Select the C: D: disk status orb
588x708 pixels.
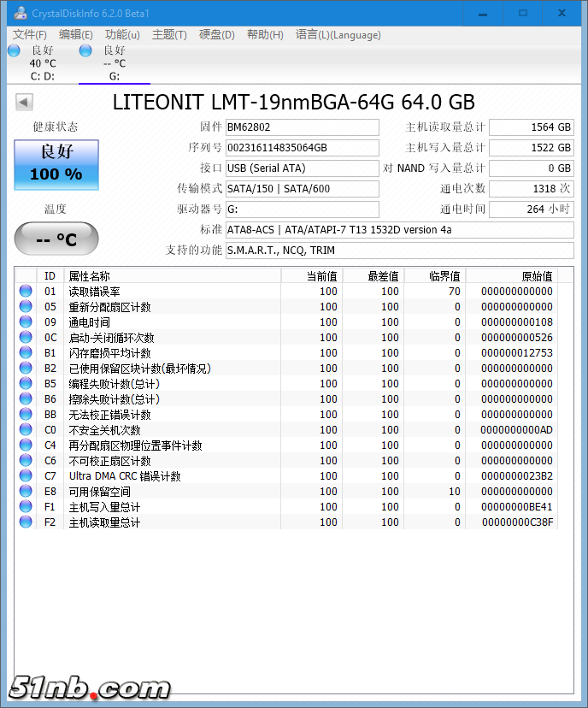click(x=14, y=51)
